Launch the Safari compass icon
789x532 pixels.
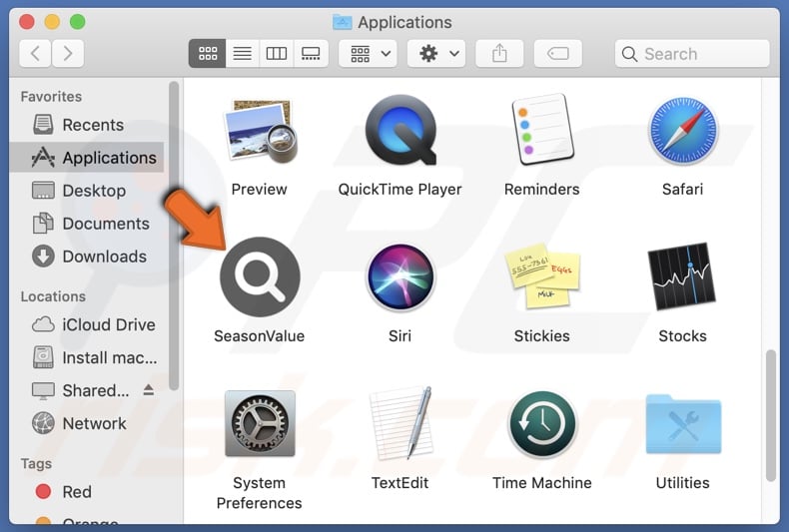pos(683,131)
